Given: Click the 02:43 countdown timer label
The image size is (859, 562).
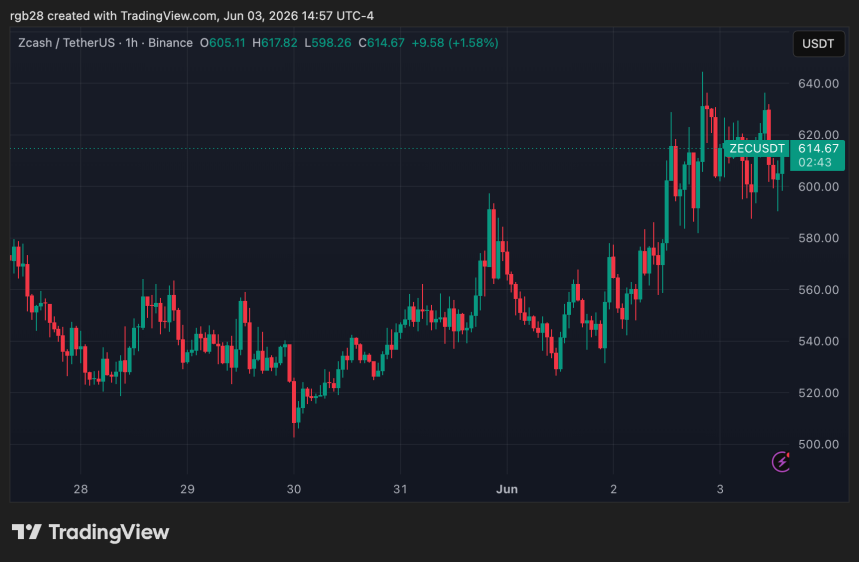Looking at the screenshot, I should pos(815,163).
